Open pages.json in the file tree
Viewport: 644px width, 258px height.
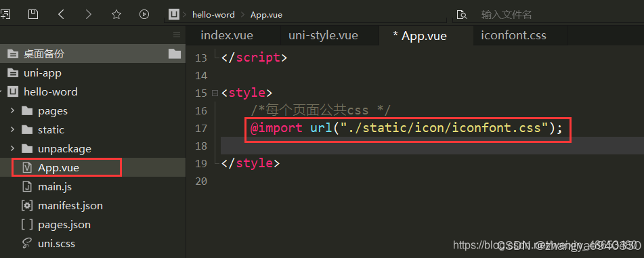[x=64, y=225]
